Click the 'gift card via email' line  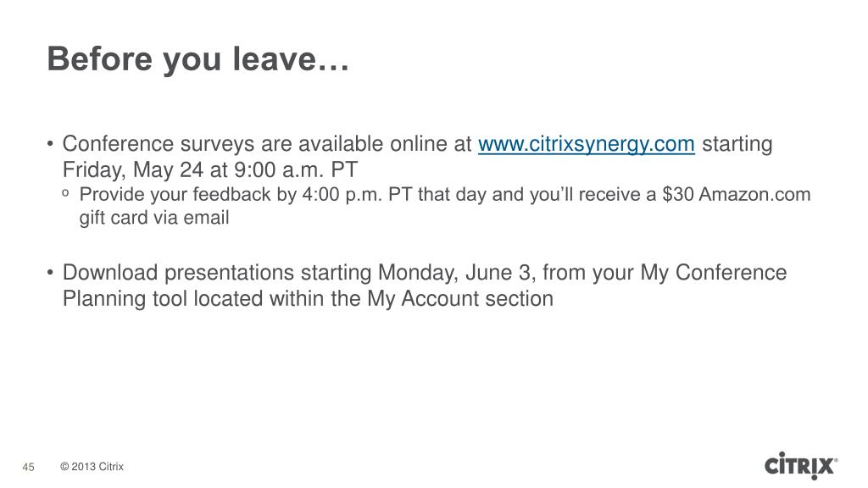[x=154, y=218]
